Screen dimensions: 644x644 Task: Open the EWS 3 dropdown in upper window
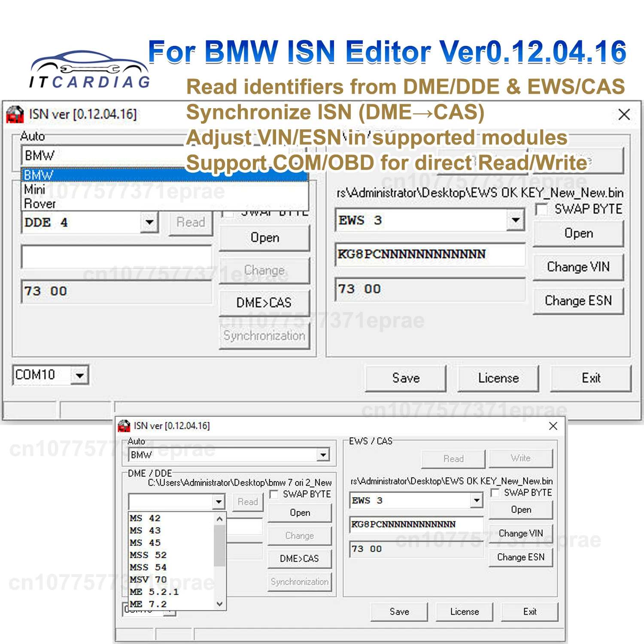(x=516, y=220)
